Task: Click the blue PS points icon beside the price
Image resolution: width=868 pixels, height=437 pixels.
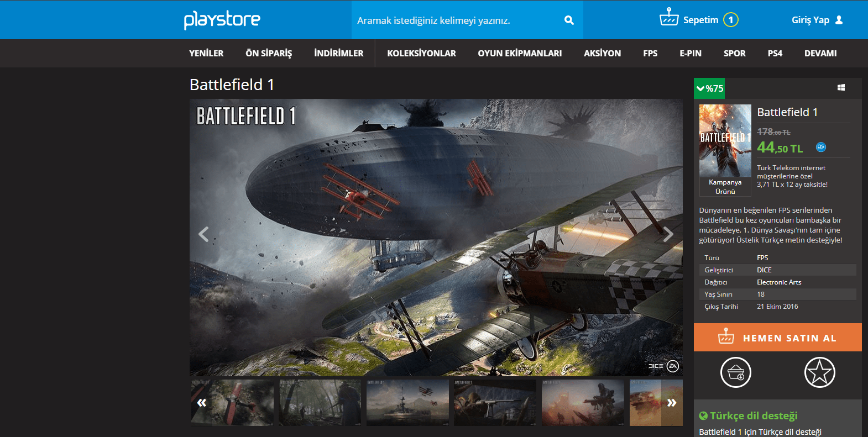Action: pyautogui.click(x=821, y=147)
